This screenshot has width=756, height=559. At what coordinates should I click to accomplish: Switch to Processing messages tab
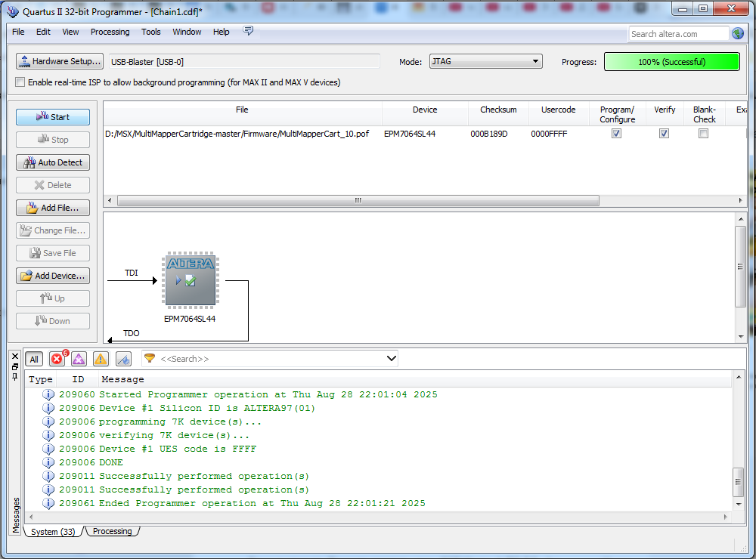[x=113, y=531]
